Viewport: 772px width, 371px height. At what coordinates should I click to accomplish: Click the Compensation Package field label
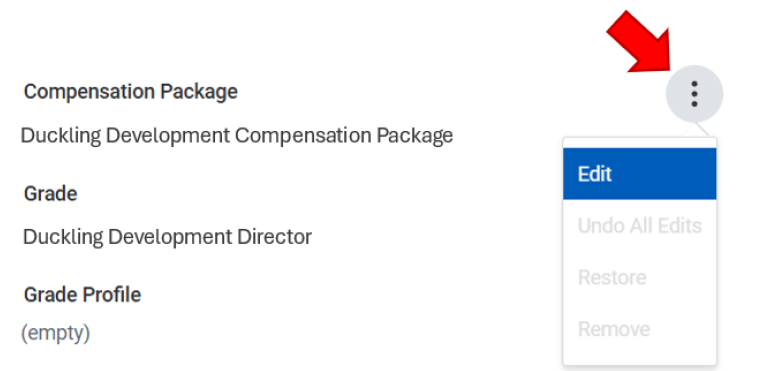coord(131,92)
